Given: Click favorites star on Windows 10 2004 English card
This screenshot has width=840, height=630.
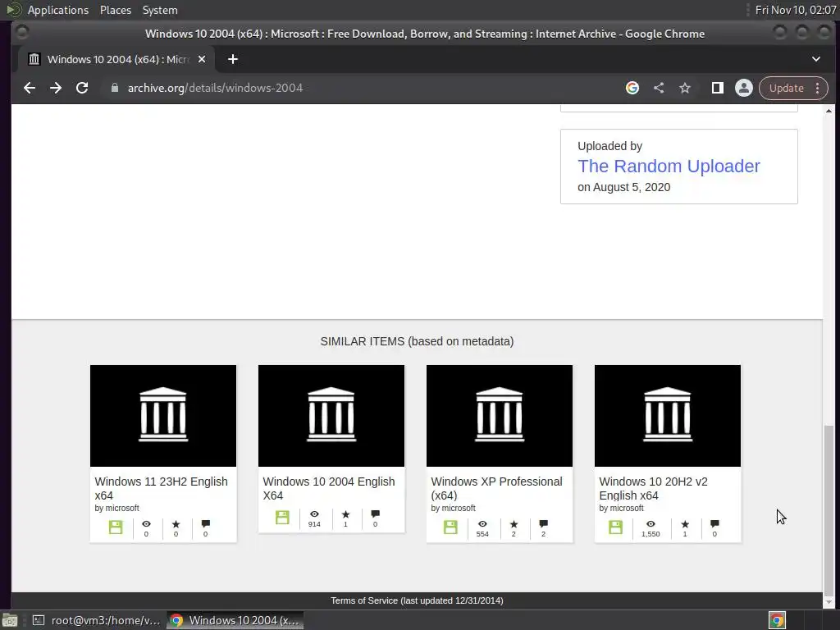Looking at the screenshot, I should (345, 514).
